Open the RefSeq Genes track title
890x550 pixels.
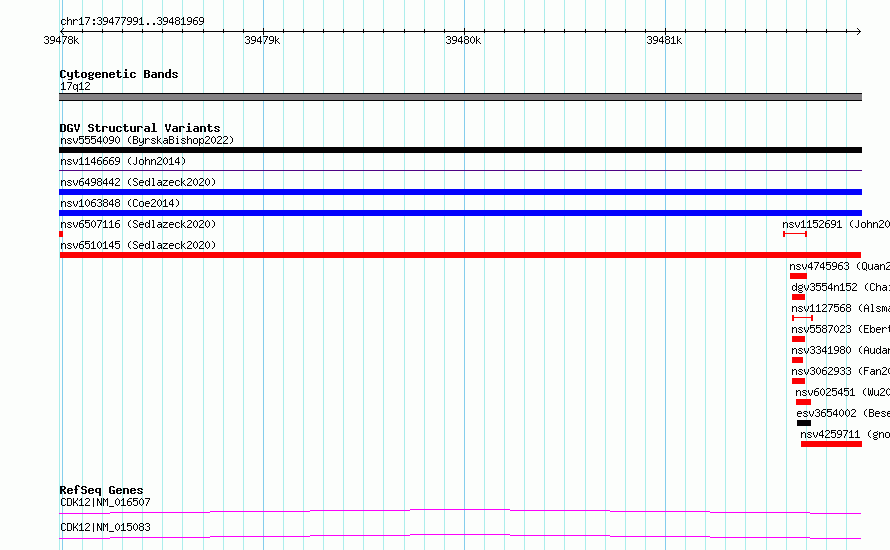point(101,490)
